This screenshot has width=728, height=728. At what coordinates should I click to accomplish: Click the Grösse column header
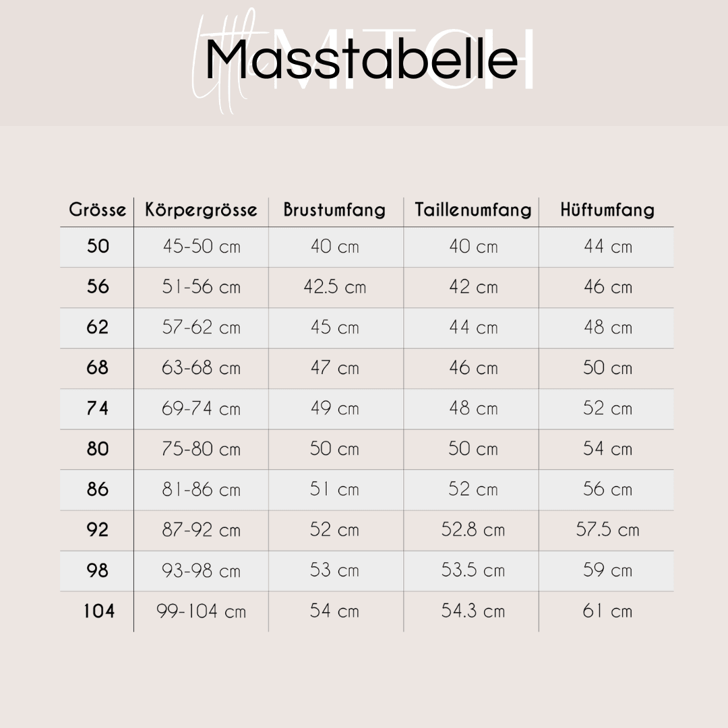point(98,210)
